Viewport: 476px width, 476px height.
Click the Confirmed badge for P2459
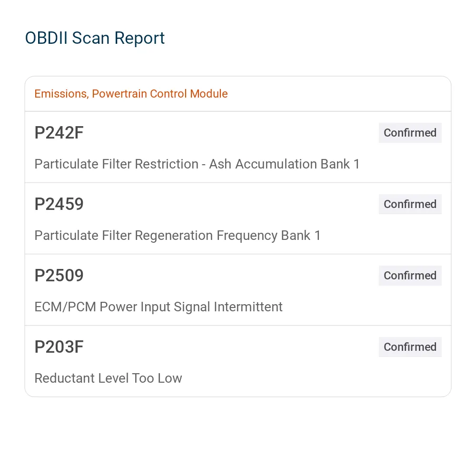[410, 204]
